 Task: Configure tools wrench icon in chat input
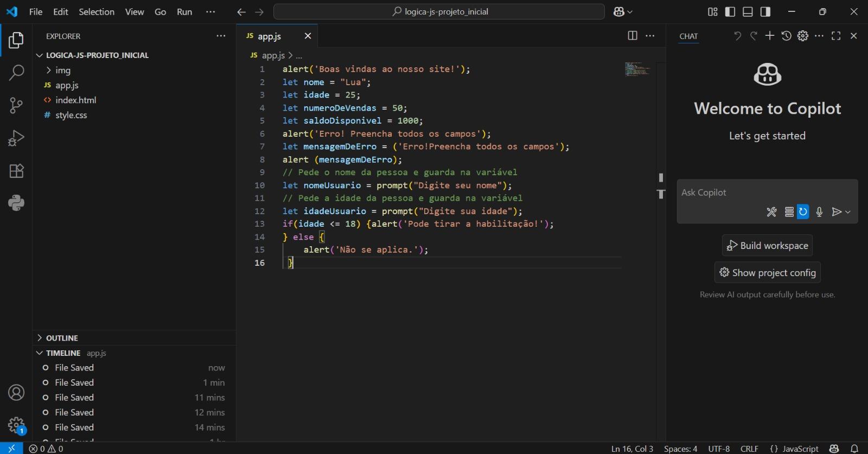tap(771, 212)
